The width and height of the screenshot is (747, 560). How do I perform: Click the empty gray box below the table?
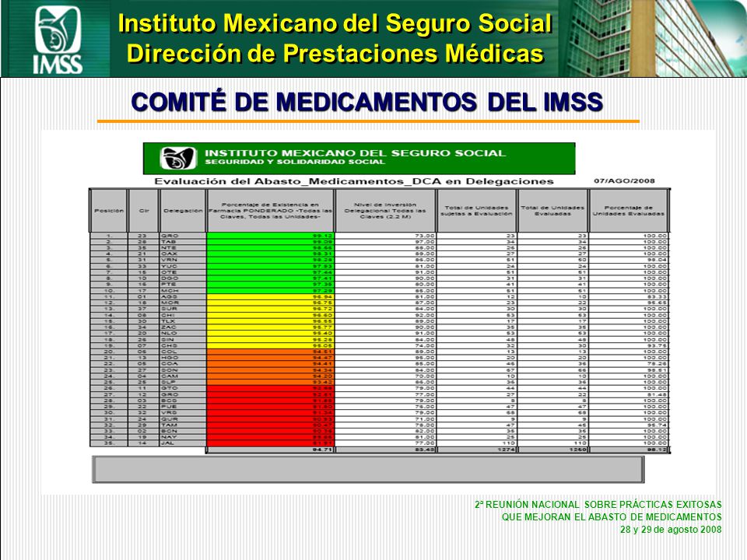click(x=368, y=470)
